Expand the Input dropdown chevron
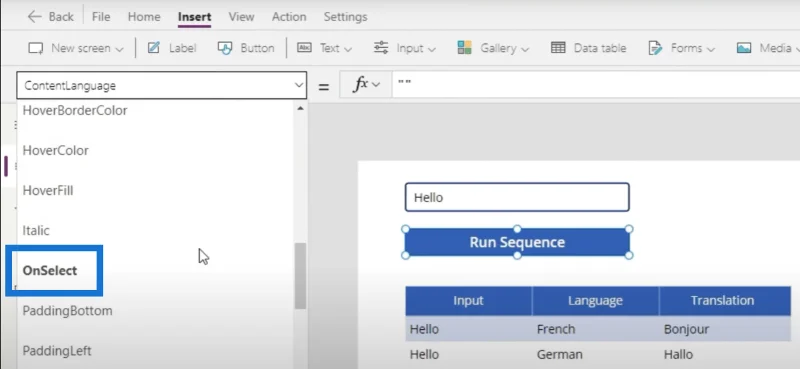This screenshot has width=800, height=369. click(x=432, y=50)
